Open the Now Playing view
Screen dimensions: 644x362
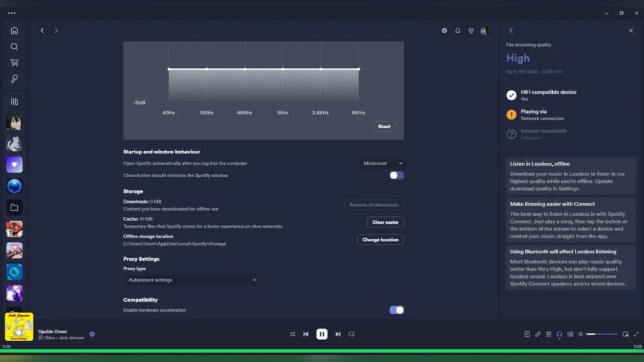(527, 334)
